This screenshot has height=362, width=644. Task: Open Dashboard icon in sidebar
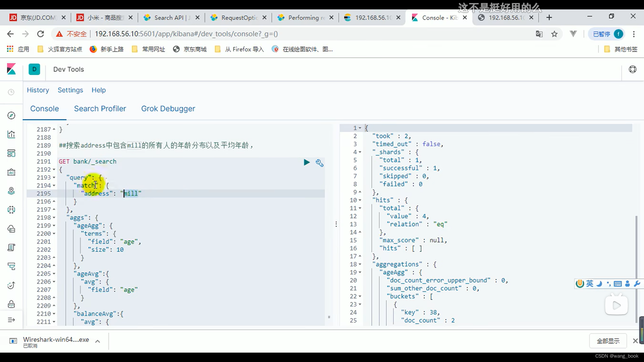tap(11, 153)
